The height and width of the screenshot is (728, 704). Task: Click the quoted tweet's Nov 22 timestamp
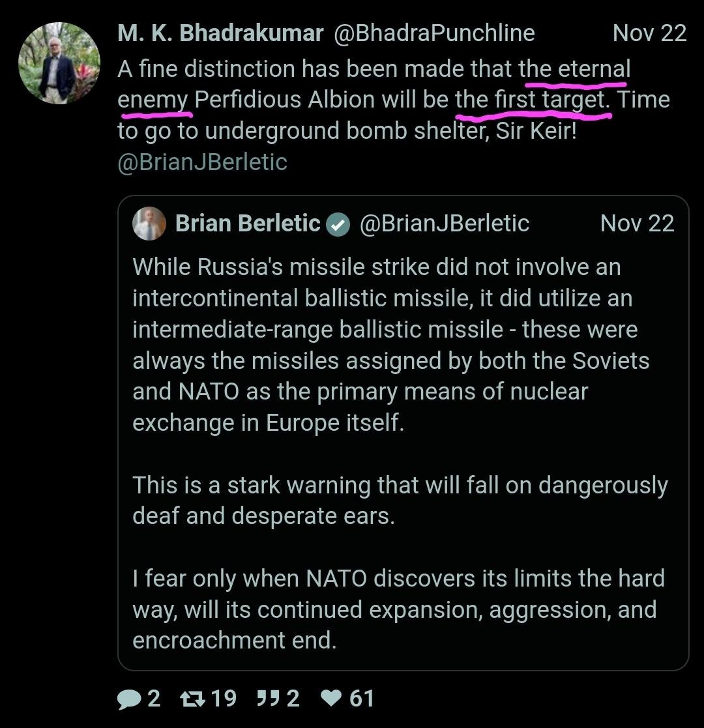tap(637, 224)
